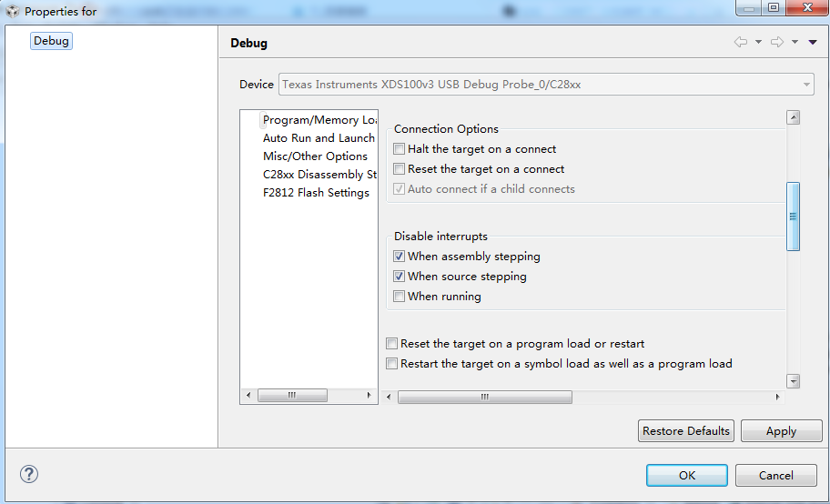Click the options panel's horizontal right scroll arrow
The image size is (830, 504).
777,397
